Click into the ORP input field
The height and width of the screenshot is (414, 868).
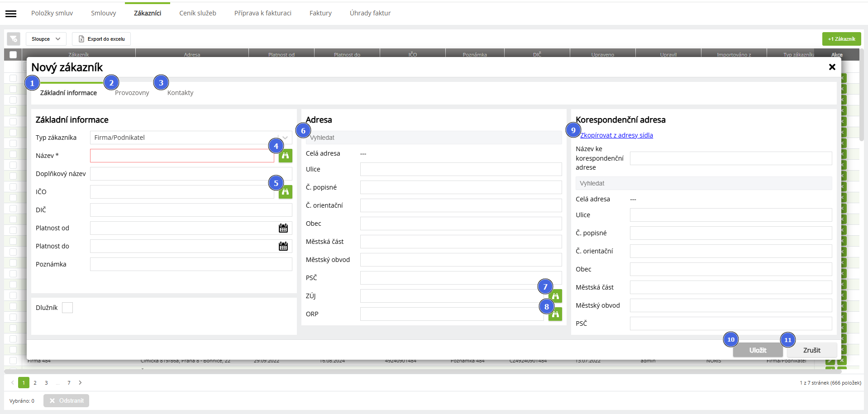pyautogui.click(x=452, y=314)
